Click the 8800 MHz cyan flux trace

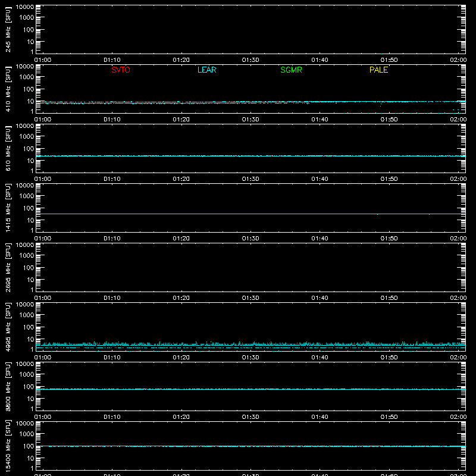pyautogui.click(x=250, y=389)
